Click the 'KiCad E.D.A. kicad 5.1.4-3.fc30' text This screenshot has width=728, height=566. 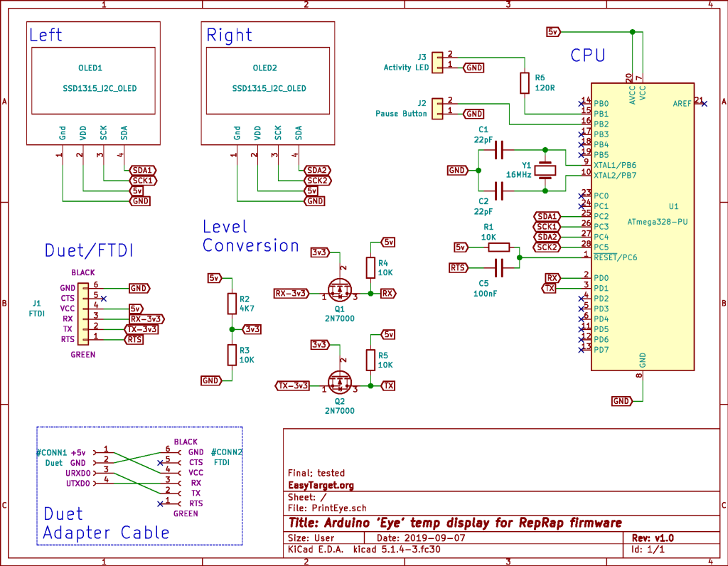pyautogui.click(x=365, y=549)
